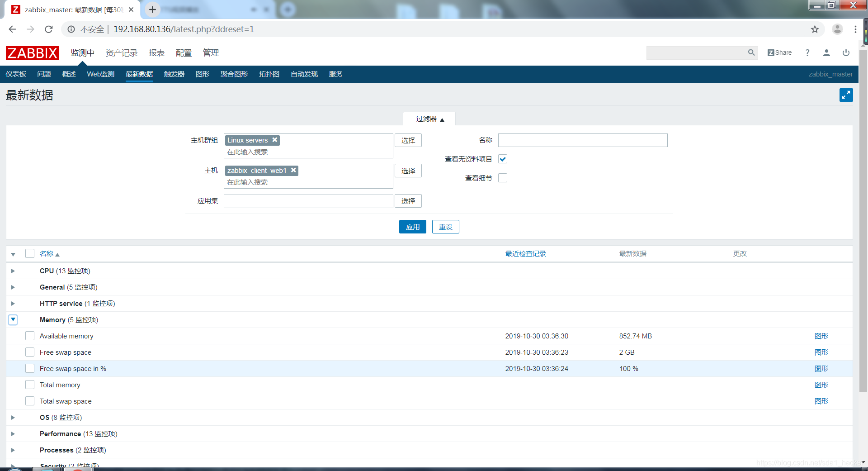Tick the select-all checkbox in header
The image size is (868, 471).
click(x=30, y=253)
